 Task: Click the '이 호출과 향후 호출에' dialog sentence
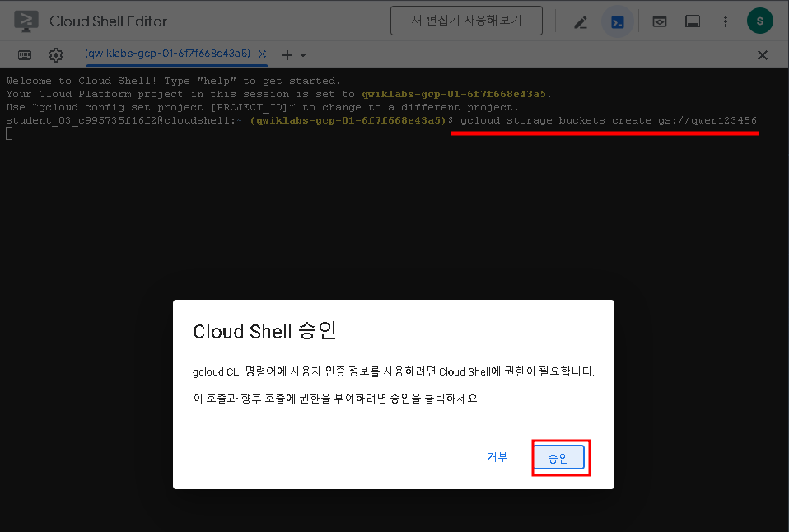pos(336,398)
